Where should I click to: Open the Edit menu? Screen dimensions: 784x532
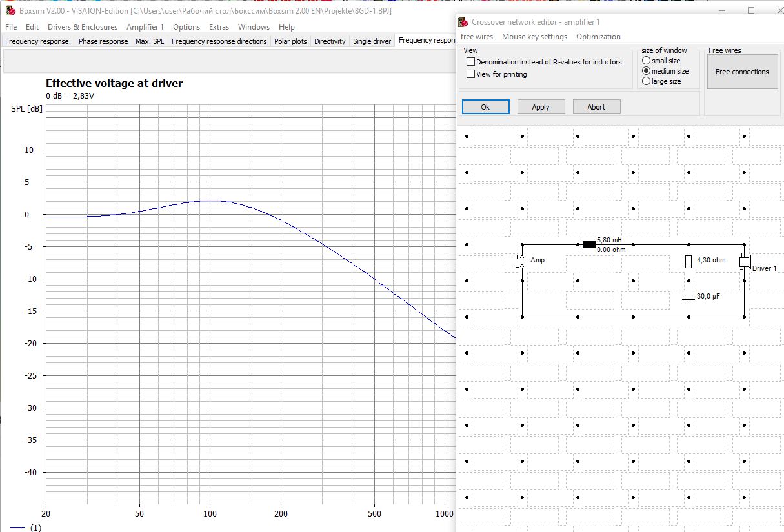click(32, 27)
